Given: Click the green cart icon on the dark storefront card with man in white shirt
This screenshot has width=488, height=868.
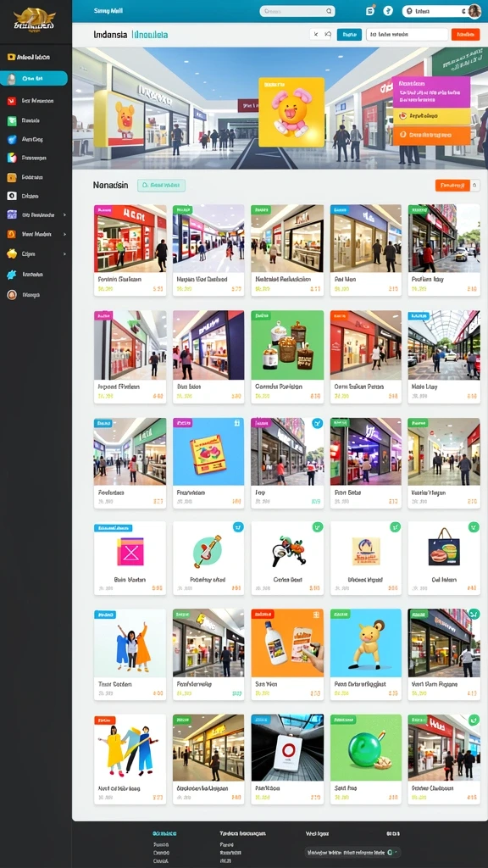Looking at the screenshot, I should pyautogui.click(x=474, y=615).
